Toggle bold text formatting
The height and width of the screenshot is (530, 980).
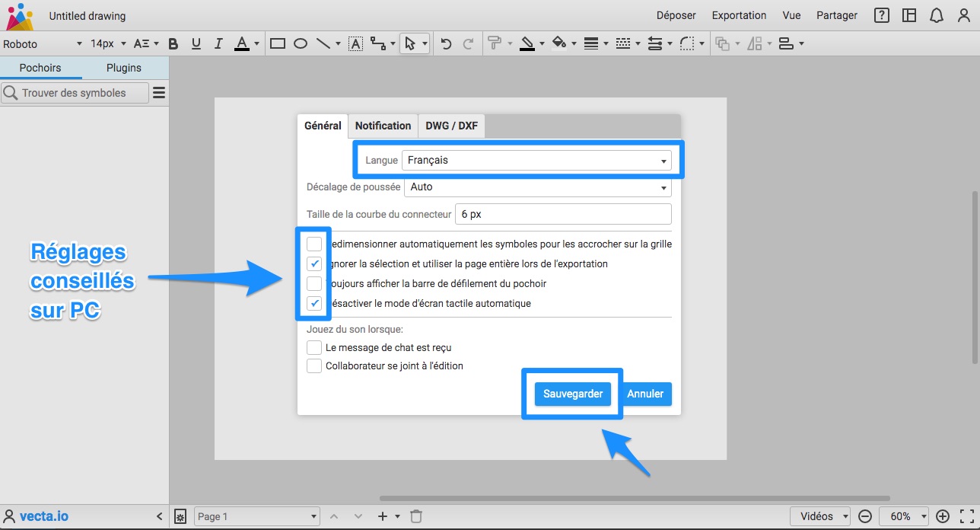pyautogui.click(x=173, y=43)
